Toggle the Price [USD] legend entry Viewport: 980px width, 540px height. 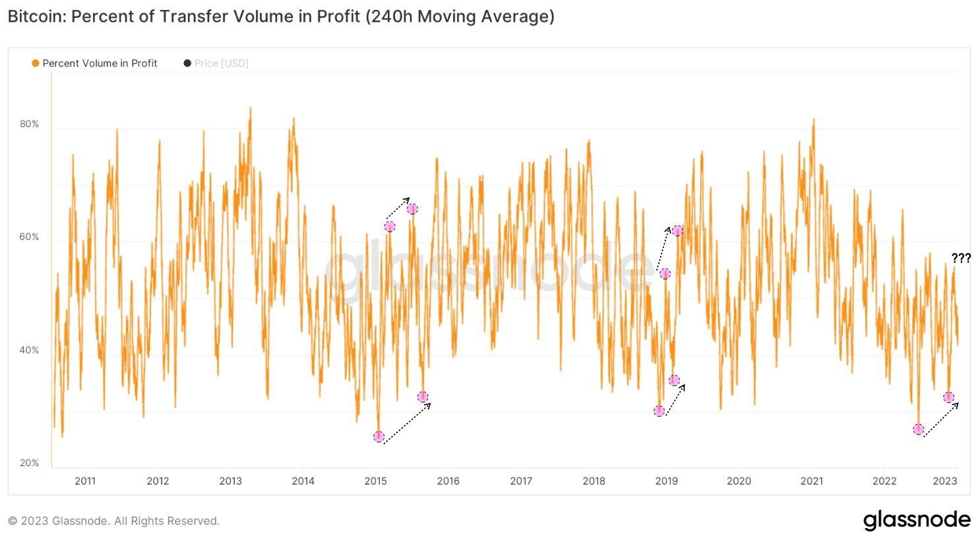click(216, 63)
